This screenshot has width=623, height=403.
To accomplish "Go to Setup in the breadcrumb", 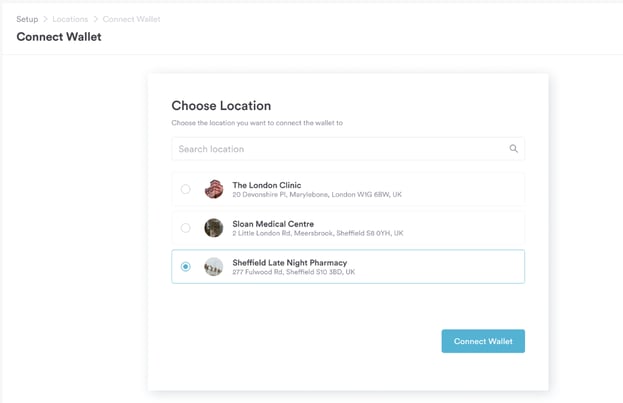I will (27, 19).
